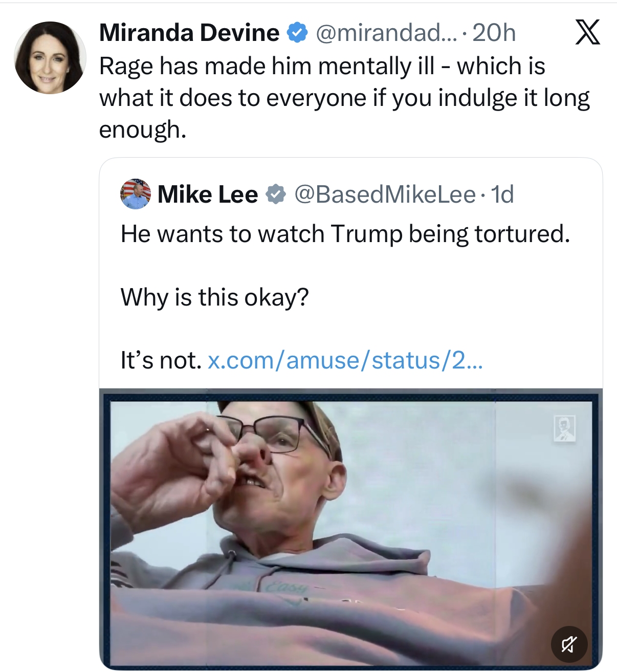The width and height of the screenshot is (617, 672).
Task: Click "He wants to watch Trump being tortured." text
Action: tap(345, 234)
